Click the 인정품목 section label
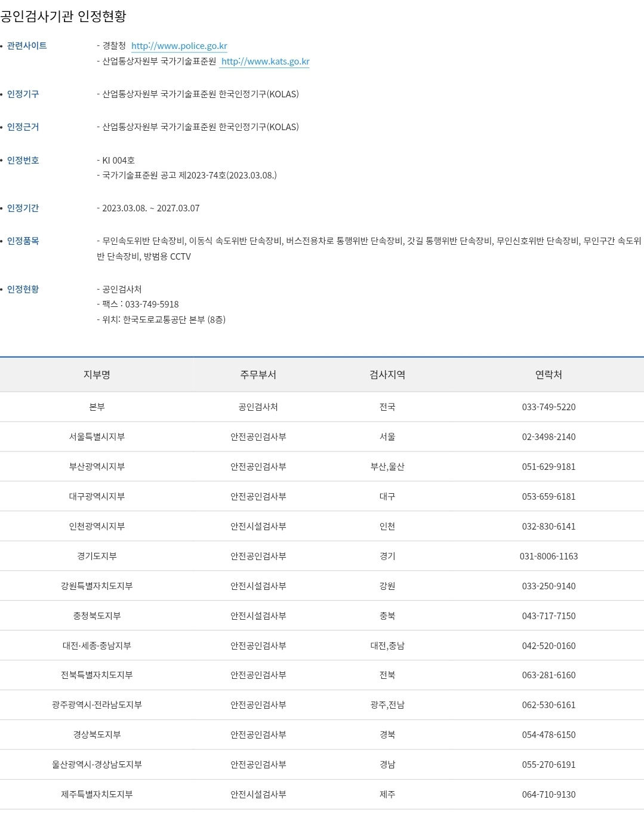This screenshot has height=815, width=644. click(x=23, y=242)
